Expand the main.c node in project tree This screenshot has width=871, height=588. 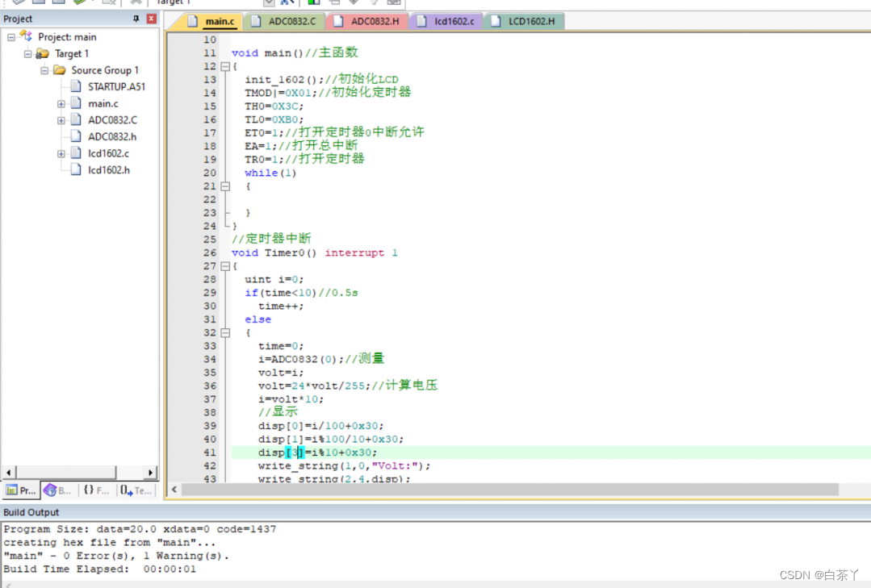point(61,104)
